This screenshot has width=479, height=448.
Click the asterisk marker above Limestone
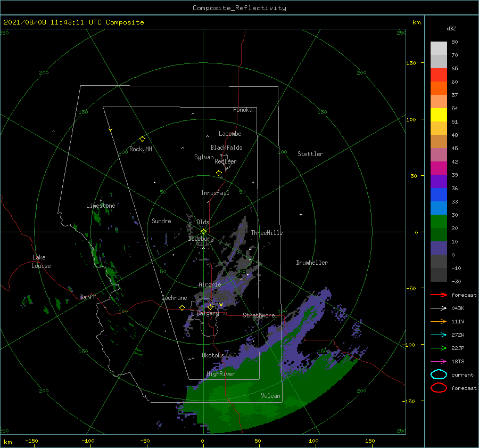(x=101, y=201)
